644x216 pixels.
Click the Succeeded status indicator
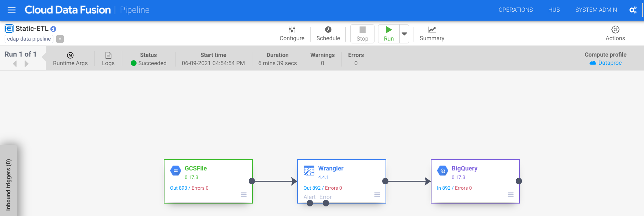148,63
